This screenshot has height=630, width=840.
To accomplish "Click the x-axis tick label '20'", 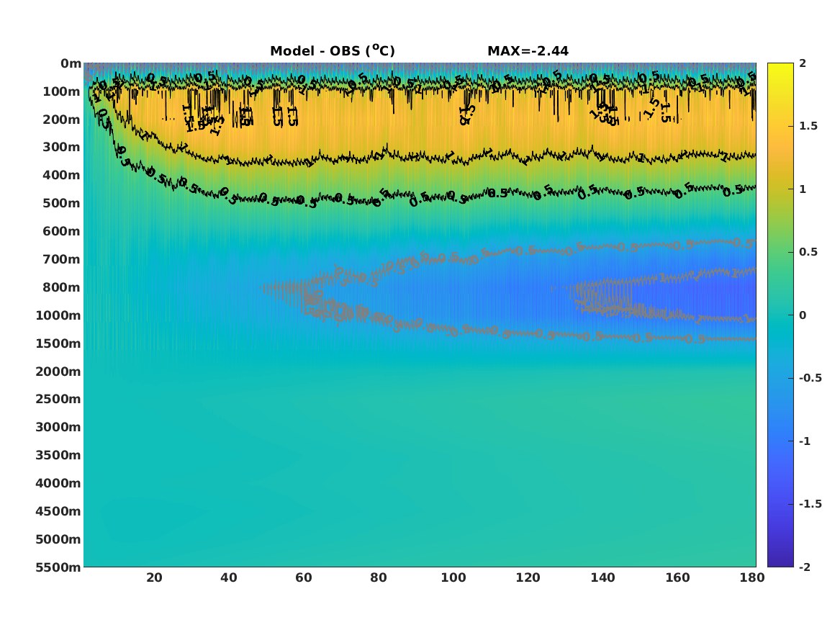I will click(x=154, y=577).
